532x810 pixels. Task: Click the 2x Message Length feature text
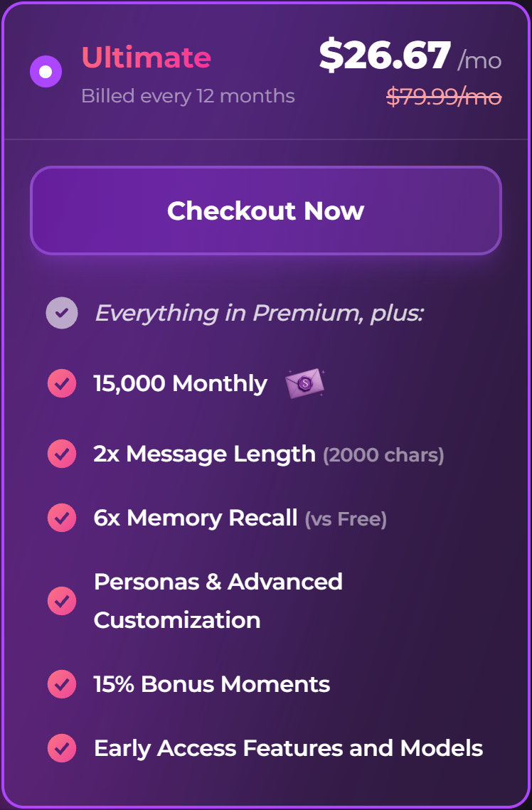(205, 454)
